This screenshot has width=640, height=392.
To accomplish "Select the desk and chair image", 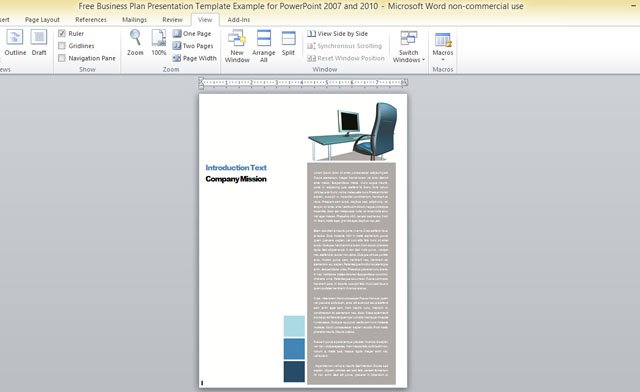I will pos(353,131).
